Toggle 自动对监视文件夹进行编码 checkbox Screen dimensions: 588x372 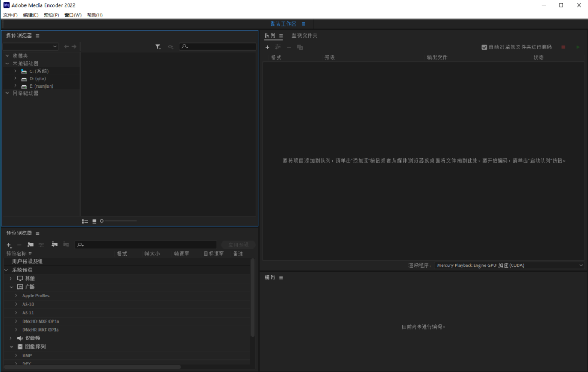click(x=485, y=47)
